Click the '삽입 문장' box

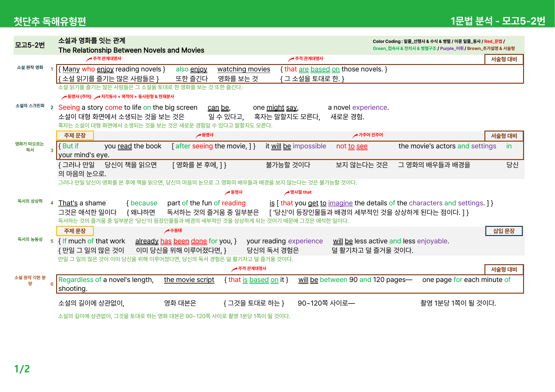(504, 231)
